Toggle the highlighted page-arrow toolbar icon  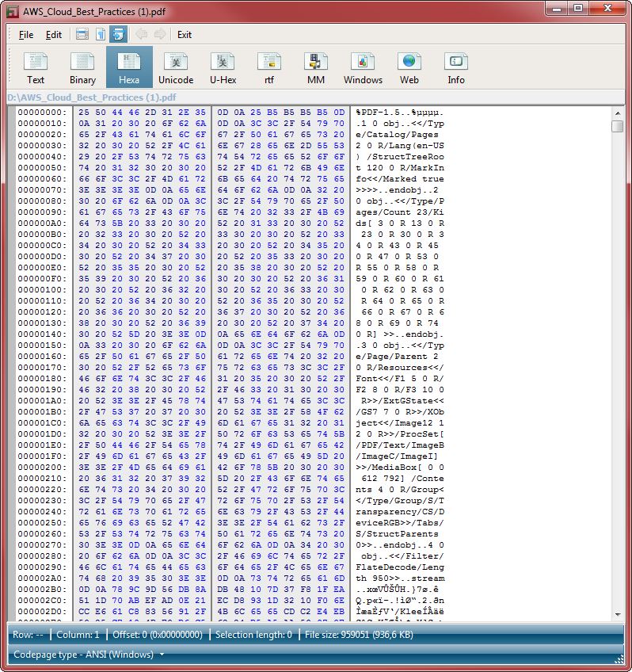coord(118,34)
